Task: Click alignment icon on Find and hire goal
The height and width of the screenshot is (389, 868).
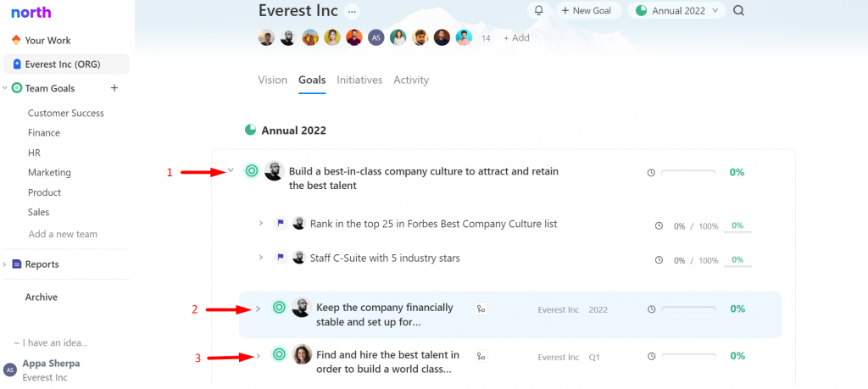Action: pyautogui.click(x=481, y=357)
